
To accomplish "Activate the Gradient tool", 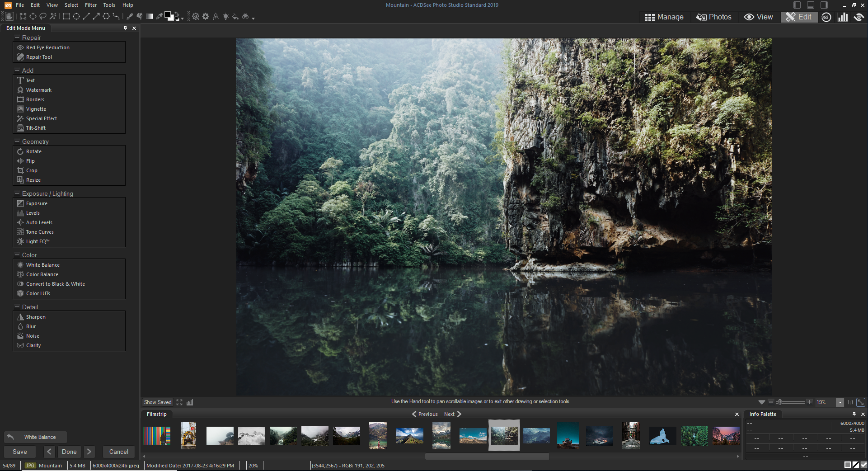I will pos(149,17).
